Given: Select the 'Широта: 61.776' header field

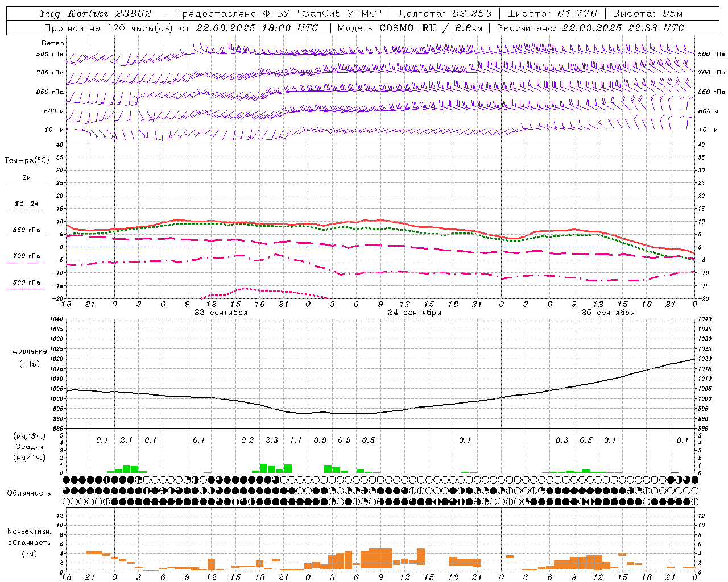Looking at the screenshot, I should tap(552, 14).
